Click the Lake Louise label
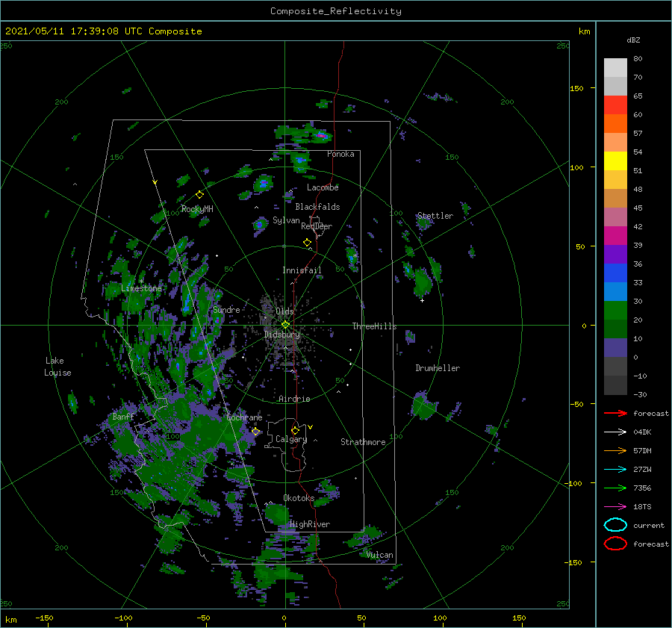Screen dimensions: 672x628 57,367
